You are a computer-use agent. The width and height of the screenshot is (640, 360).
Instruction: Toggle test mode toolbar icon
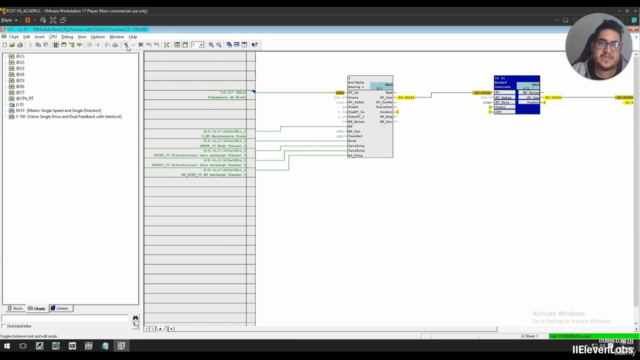click(126, 45)
